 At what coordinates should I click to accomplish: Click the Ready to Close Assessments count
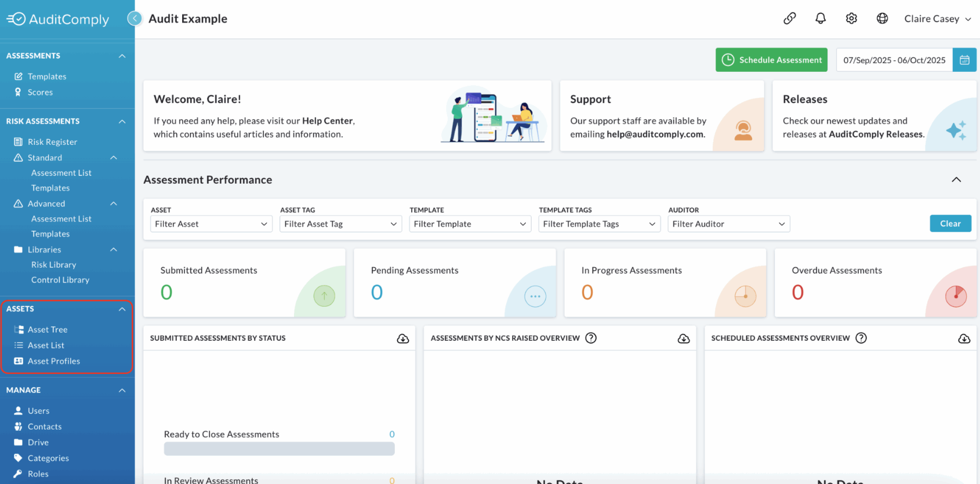click(392, 434)
